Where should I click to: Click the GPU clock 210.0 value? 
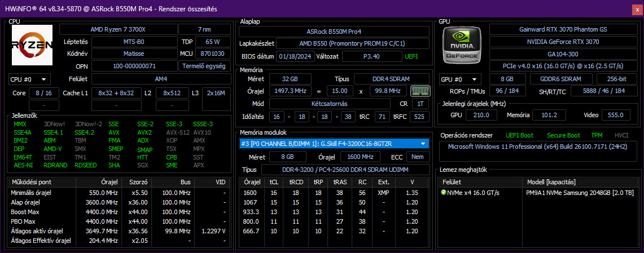(x=482, y=115)
